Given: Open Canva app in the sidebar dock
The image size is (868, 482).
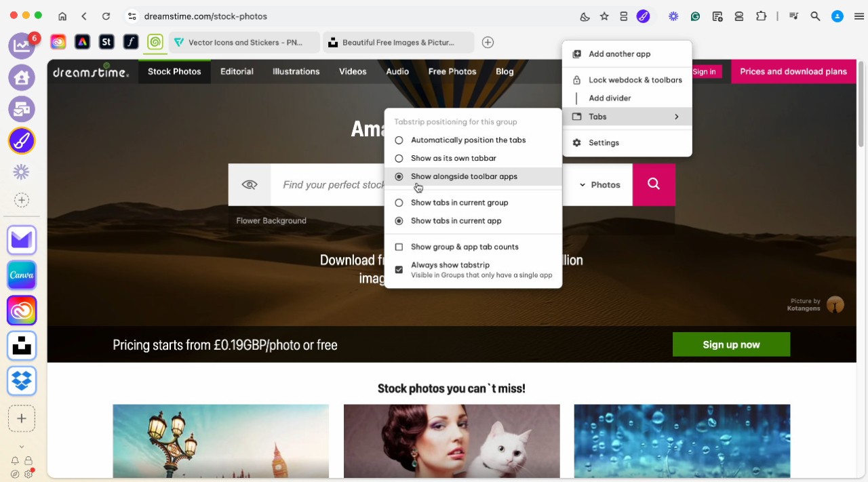Looking at the screenshot, I should point(22,275).
